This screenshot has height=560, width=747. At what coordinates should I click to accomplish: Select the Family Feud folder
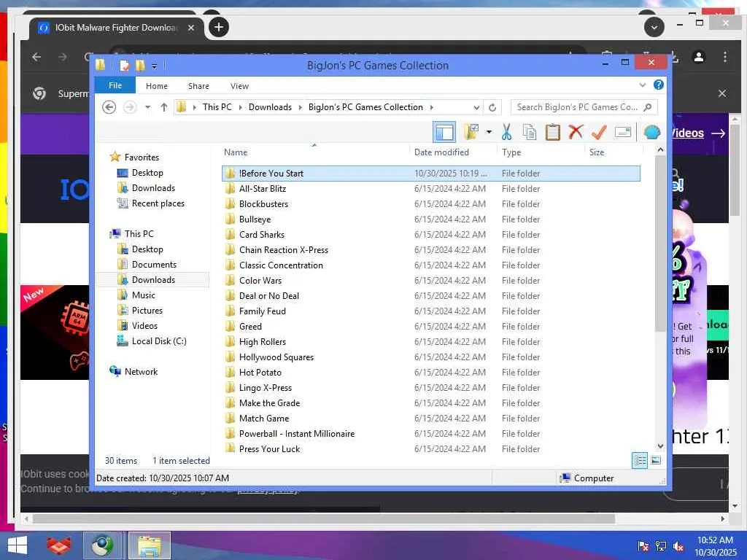click(430, 311)
